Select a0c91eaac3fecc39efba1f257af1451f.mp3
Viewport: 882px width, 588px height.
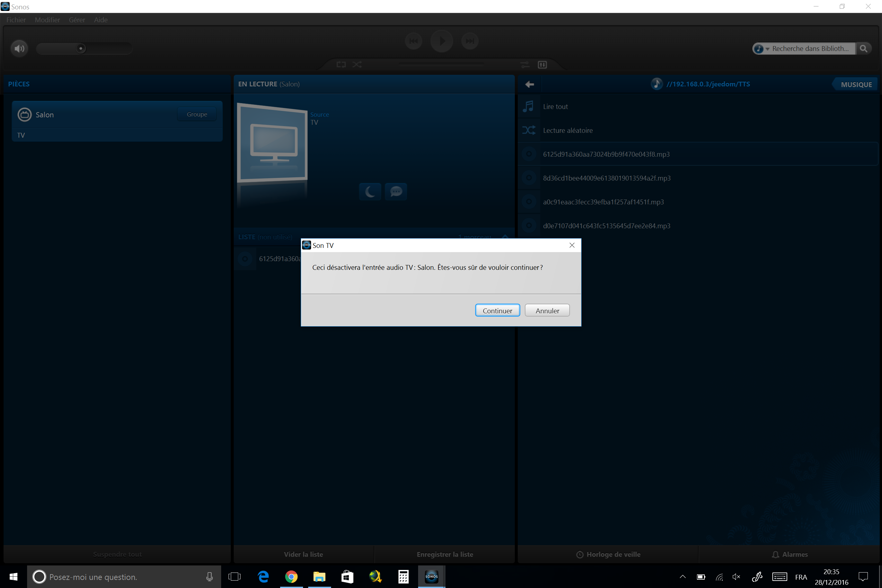(698, 202)
